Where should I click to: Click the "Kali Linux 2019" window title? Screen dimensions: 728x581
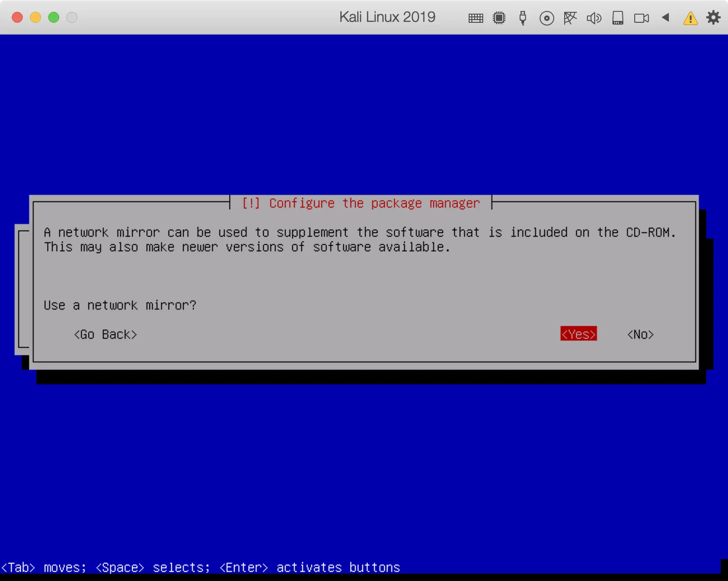coord(387,17)
